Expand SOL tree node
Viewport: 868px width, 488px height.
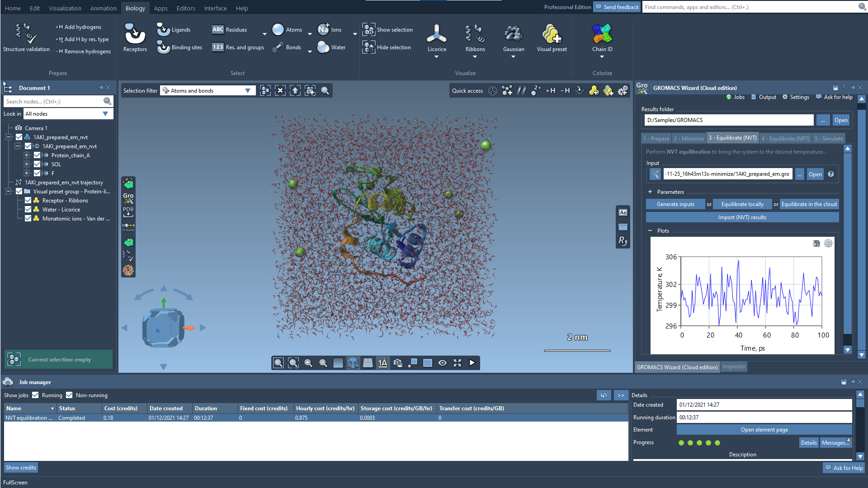click(x=26, y=164)
